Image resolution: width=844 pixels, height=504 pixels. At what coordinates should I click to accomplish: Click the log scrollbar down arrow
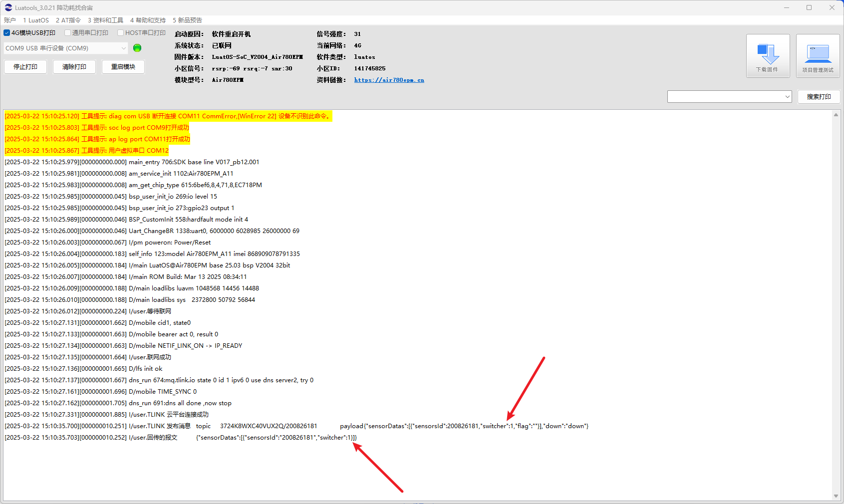(x=836, y=496)
